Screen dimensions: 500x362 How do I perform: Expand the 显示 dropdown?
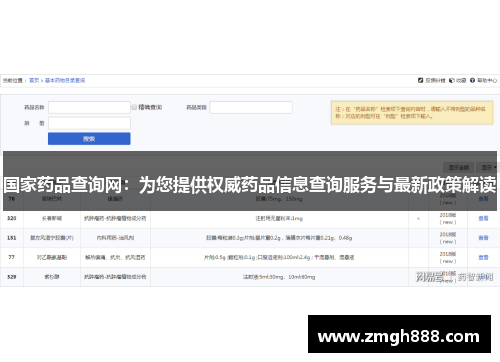pyautogui.click(x=488, y=167)
